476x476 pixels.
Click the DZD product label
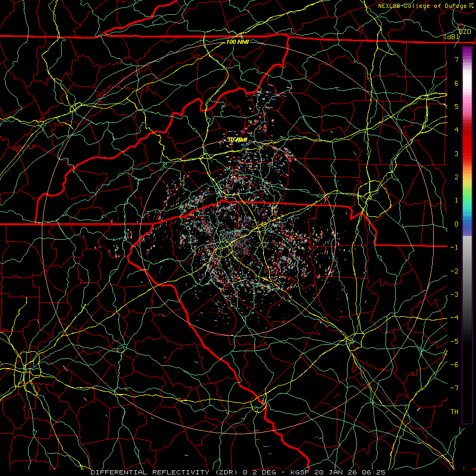(464, 31)
